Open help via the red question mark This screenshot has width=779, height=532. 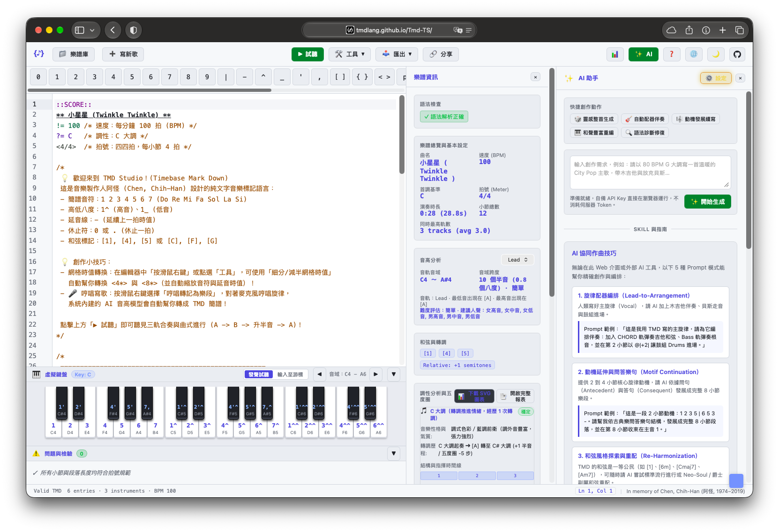(x=671, y=54)
